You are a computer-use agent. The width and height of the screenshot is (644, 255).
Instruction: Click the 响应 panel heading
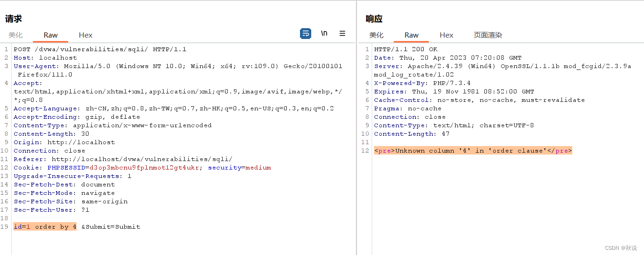pos(374,19)
